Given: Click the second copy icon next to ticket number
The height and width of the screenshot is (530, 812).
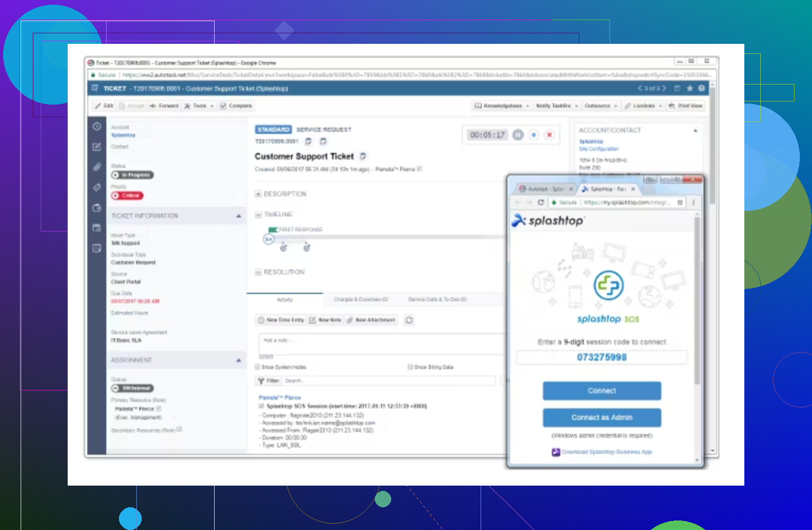Looking at the screenshot, I should click(x=324, y=142).
